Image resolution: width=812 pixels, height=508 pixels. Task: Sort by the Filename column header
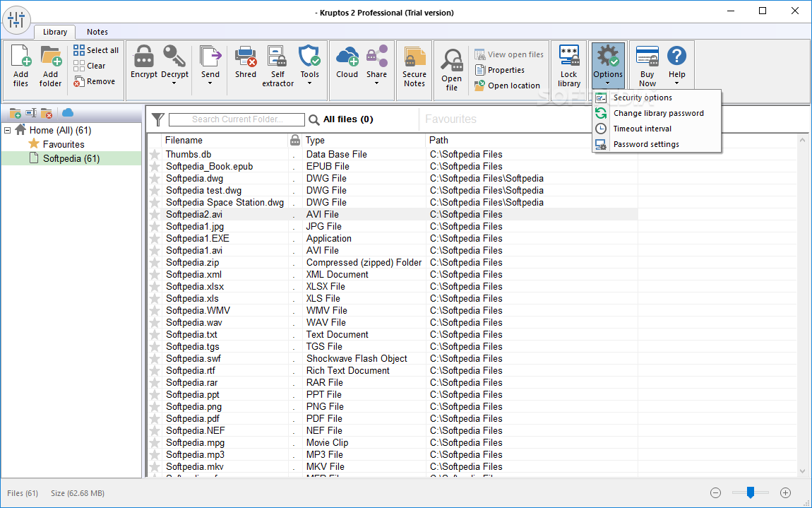pos(225,141)
